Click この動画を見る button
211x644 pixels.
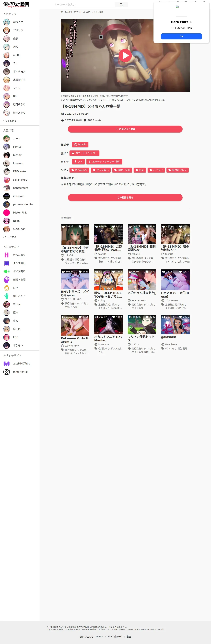(x=125, y=198)
